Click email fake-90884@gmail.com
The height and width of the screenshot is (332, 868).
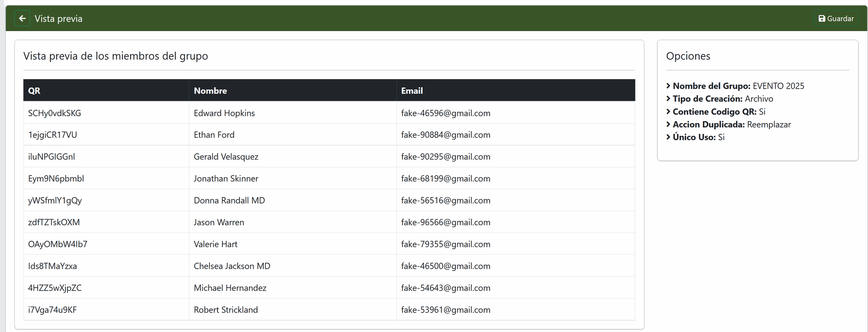[445, 135]
